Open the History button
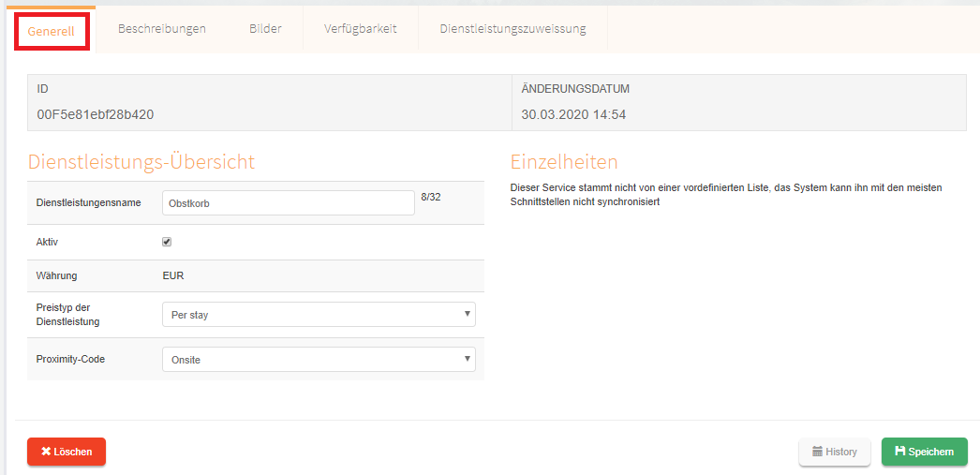Image resolution: width=980 pixels, height=475 pixels. (x=835, y=452)
